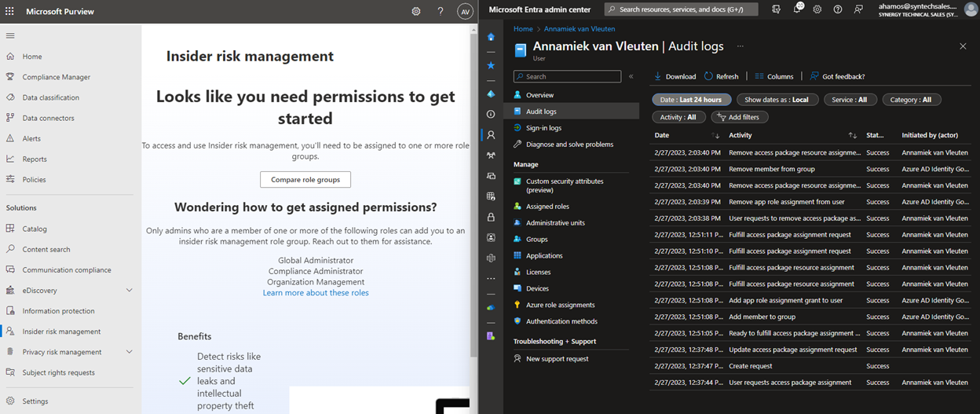Open Entra notifications bell icon
This screenshot has height=414, width=980.
click(796, 9)
